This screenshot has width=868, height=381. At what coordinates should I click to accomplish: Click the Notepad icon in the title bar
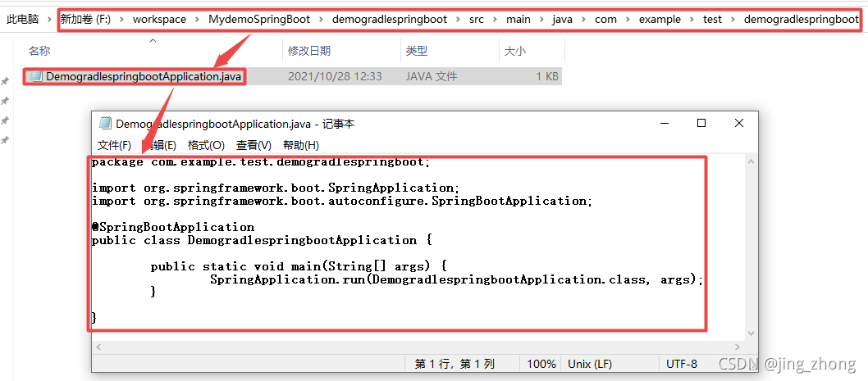(x=105, y=124)
